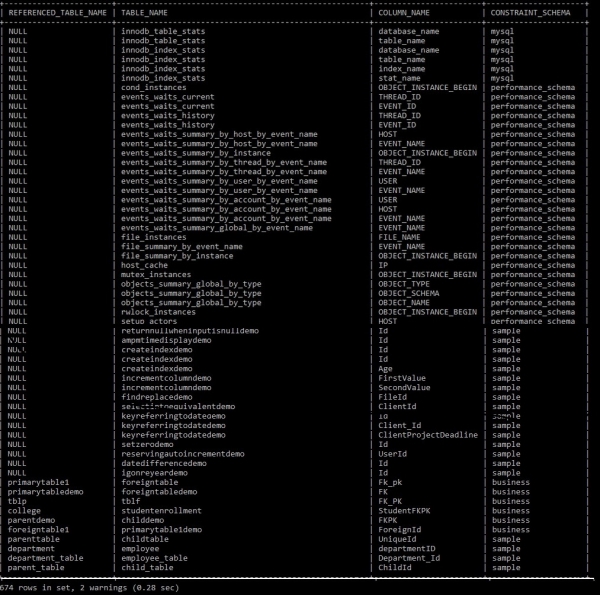
Task: Select the cond_instances table name
Action: point(153,88)
